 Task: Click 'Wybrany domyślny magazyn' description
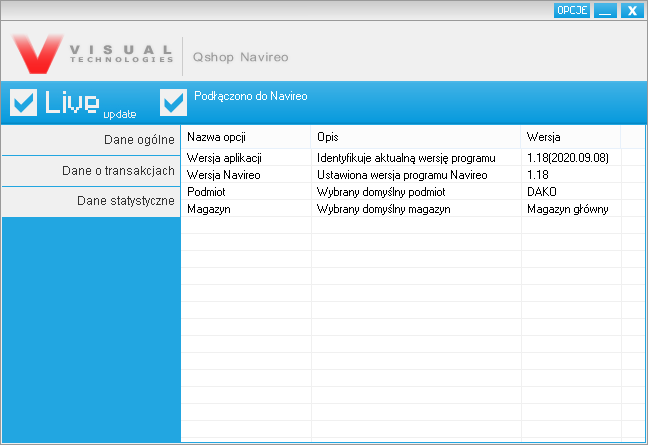[x=384, y=209]
